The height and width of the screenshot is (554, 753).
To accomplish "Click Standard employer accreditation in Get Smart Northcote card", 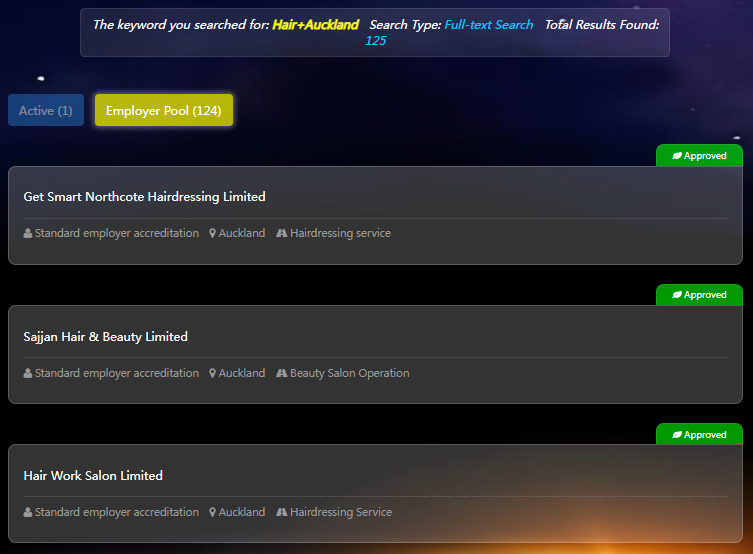I will pyautogui.click(x=117, y=233).
